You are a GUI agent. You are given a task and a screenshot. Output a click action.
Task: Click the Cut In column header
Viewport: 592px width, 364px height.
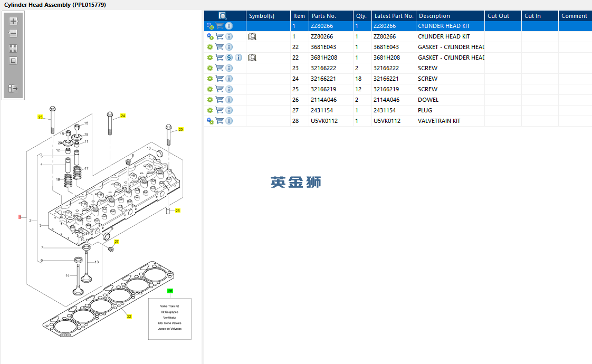pyautogui.click(x=540, y=16)
